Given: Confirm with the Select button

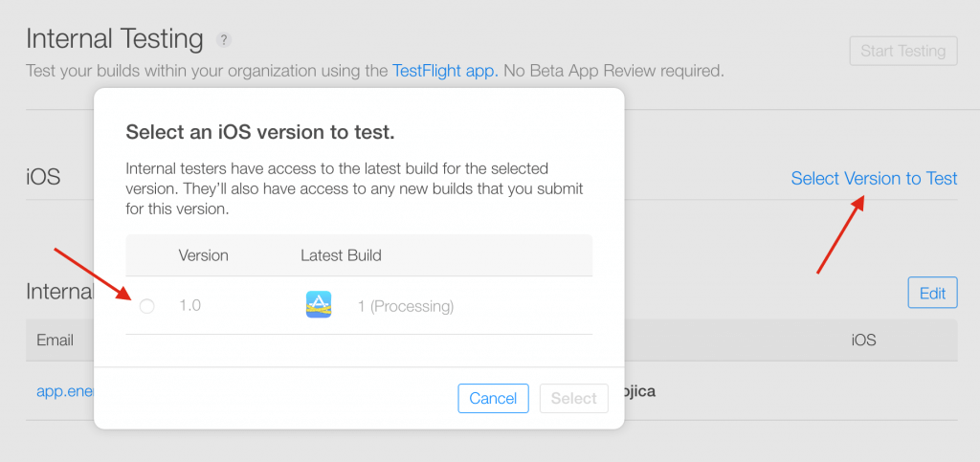Looking at the screenshot, I should (x=573, y=398).
